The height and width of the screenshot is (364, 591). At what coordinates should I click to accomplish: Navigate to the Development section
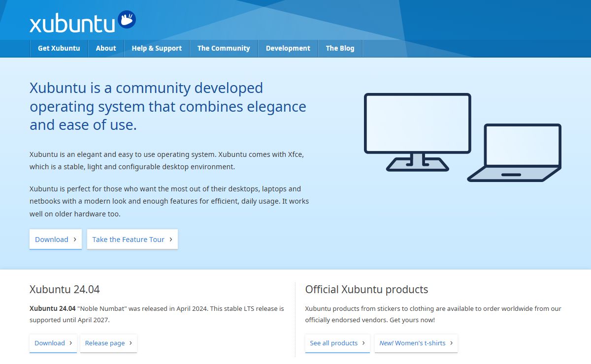[x=288, y=48]
